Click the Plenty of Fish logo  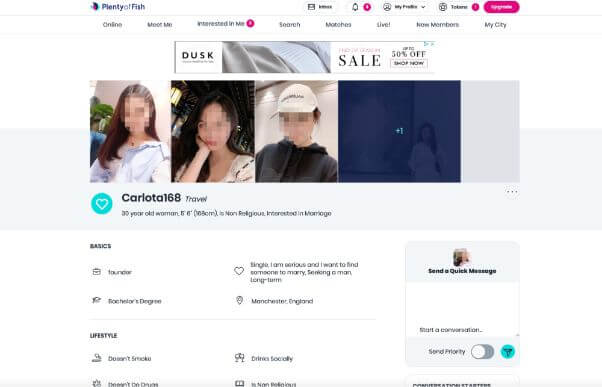[x=117, y=7]
